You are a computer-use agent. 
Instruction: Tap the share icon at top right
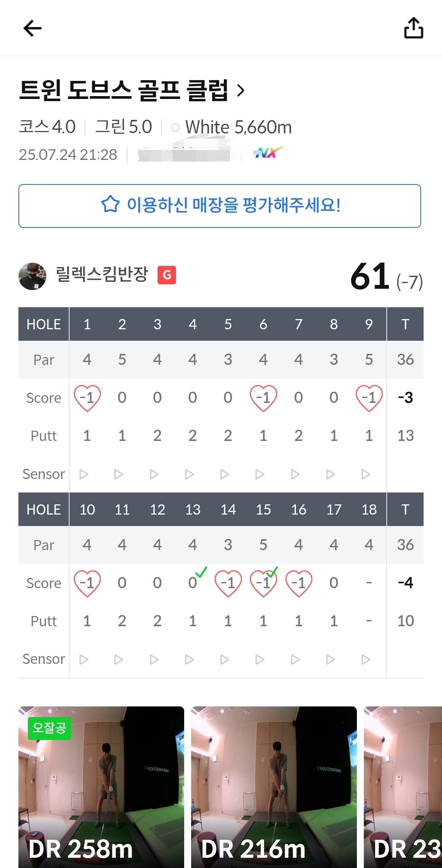[x=413, y=28]
